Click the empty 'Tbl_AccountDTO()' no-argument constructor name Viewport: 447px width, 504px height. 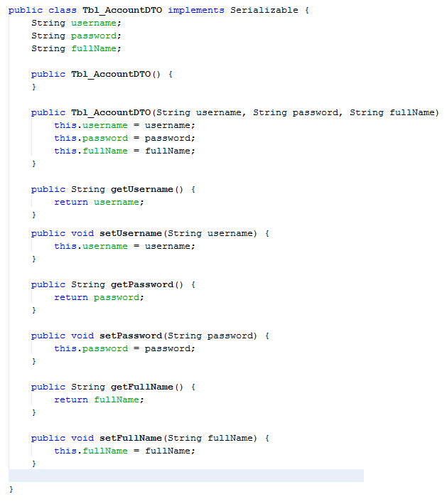click(x=116, y=75)
